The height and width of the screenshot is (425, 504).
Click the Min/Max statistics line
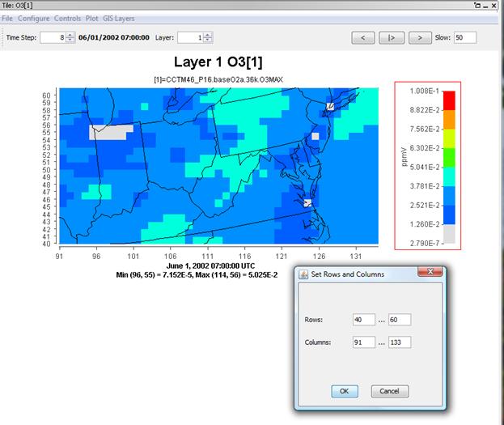(x=197, y=275)
